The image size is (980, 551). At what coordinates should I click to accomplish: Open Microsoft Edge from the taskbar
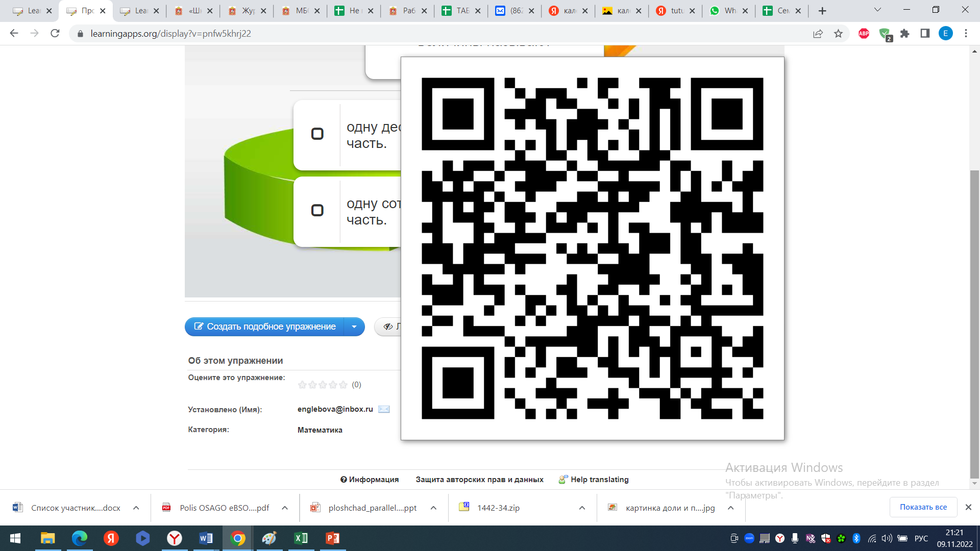[80, 538]
